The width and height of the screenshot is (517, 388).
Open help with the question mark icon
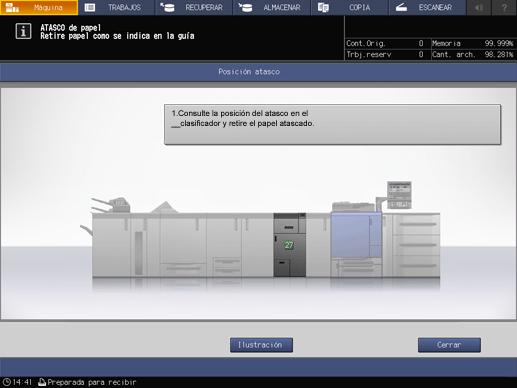(504, 7)
